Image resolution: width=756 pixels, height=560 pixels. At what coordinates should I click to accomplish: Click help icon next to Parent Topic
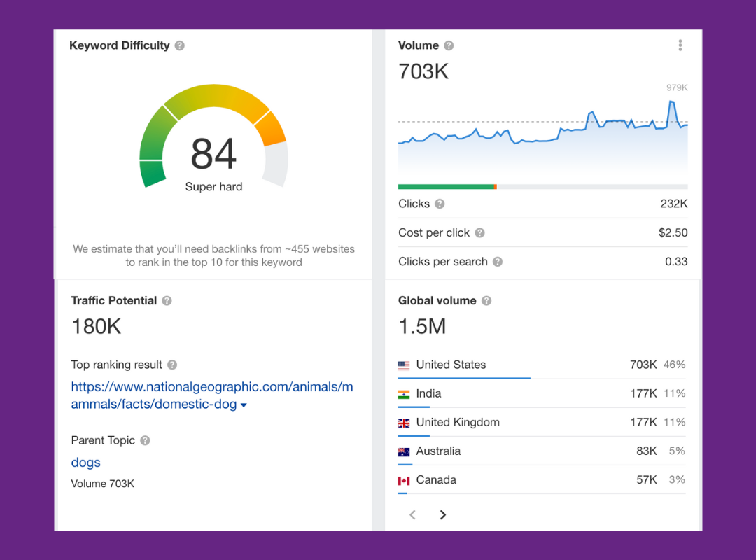pos(145,440)
